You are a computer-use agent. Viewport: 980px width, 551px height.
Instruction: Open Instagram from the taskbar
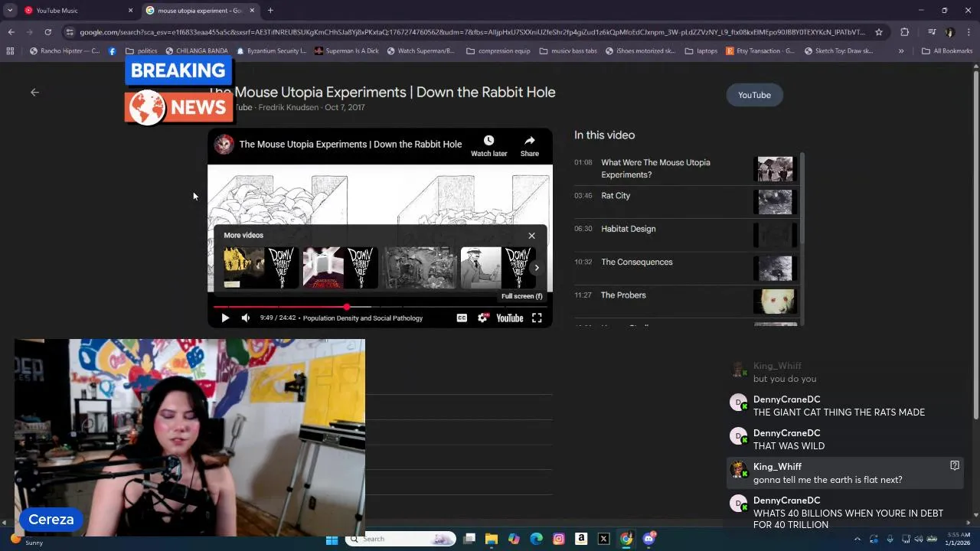(x=559, y=539)
